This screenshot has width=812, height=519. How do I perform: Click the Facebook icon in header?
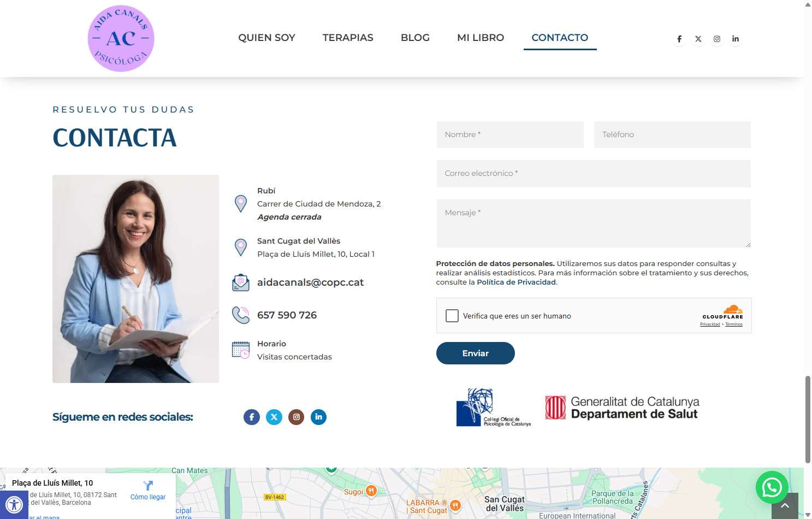coord(679,39)
